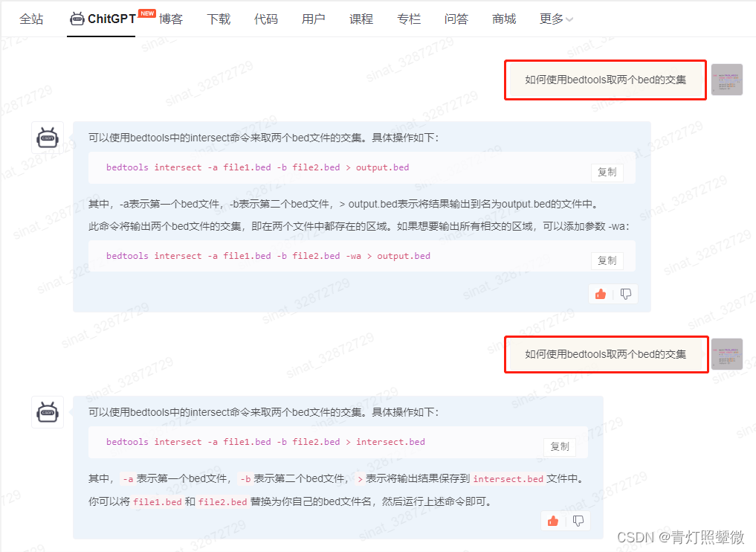Screen dimensions: 756x552
Task: Open the 商城 section
Action: (503, 19)
